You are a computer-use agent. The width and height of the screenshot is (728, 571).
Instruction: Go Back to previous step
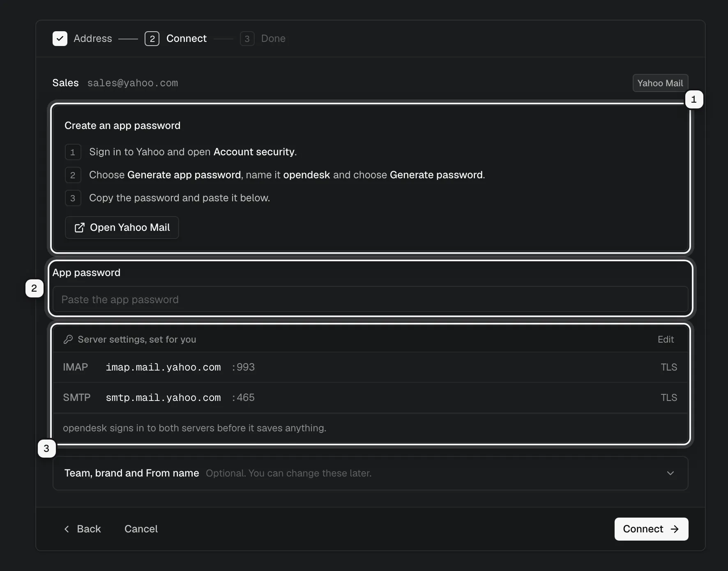pos(82,529)
